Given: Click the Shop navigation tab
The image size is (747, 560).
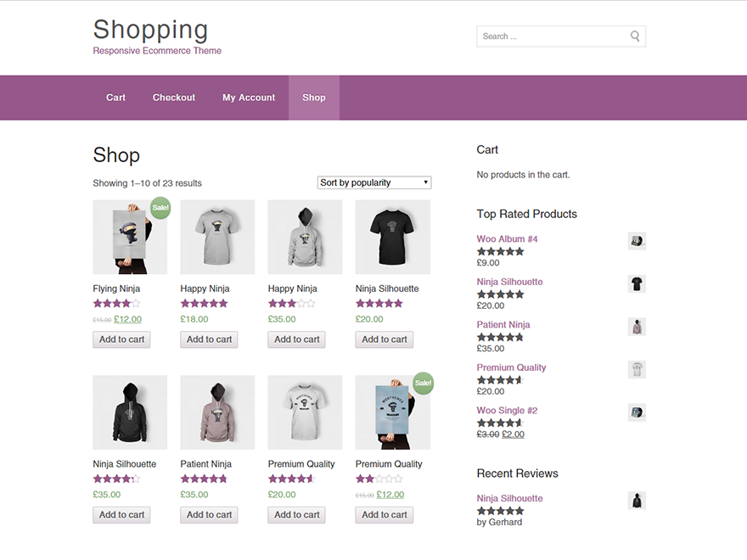Looking at the screenshot, I should (313, 98).
